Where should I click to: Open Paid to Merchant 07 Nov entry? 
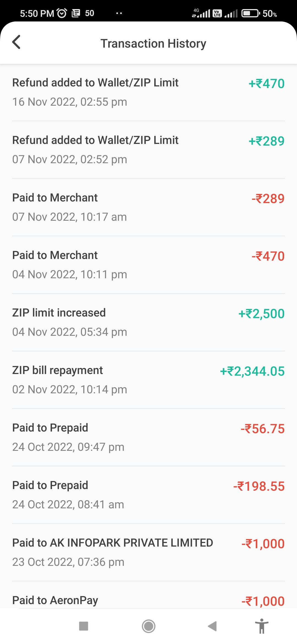click(x=148, y=207)
